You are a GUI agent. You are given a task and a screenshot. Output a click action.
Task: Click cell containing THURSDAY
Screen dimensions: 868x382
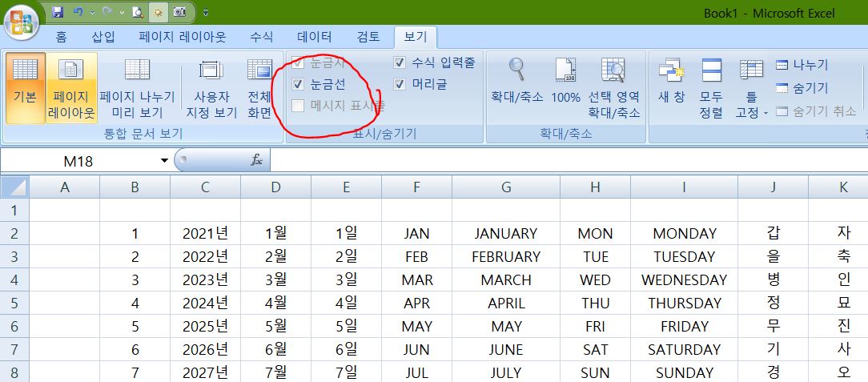tap(684, 304)
